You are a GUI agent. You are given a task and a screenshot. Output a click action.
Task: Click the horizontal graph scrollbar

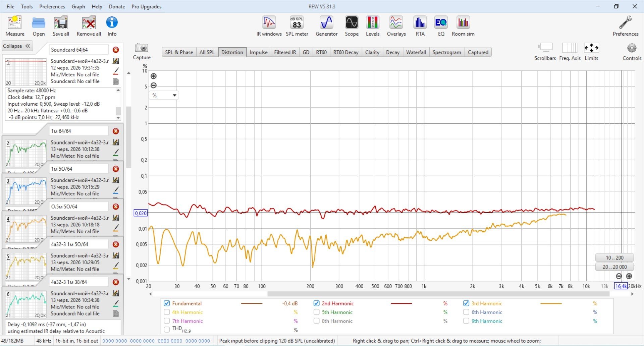(x=438, y=294)
